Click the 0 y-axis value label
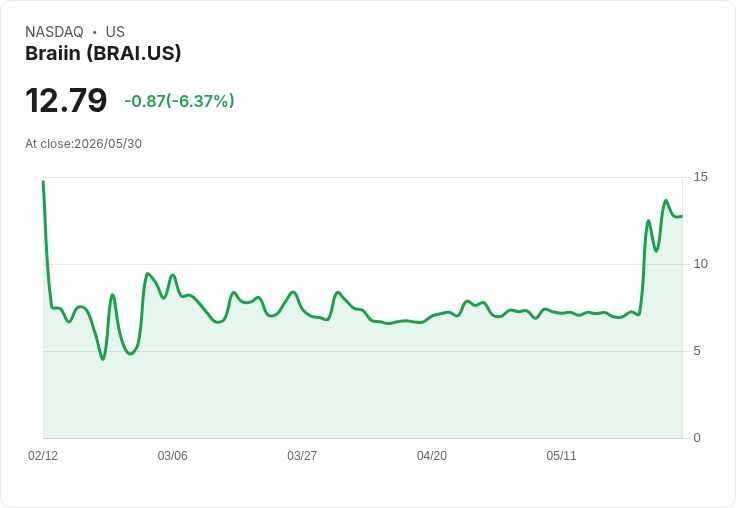 (x=697, y=438)
